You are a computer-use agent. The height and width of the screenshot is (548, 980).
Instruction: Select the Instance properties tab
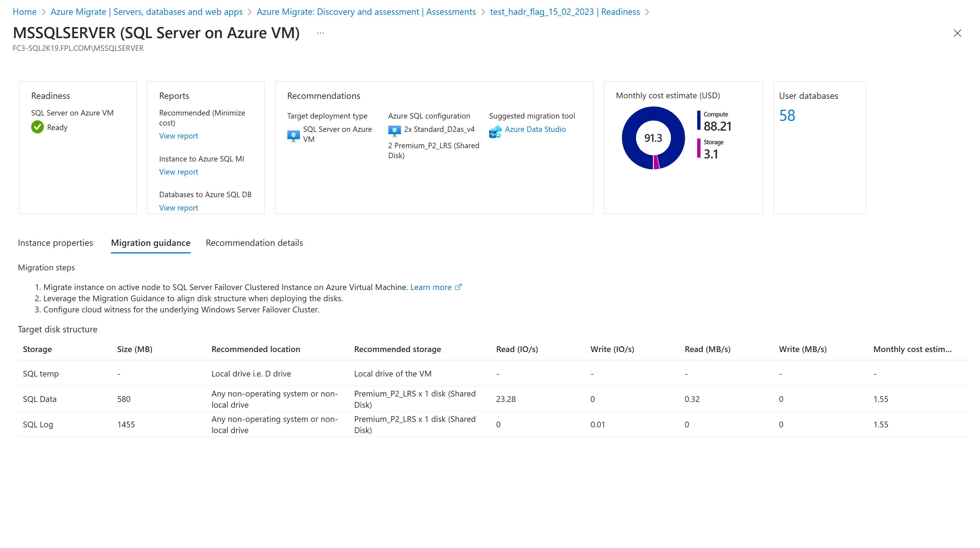55,242
